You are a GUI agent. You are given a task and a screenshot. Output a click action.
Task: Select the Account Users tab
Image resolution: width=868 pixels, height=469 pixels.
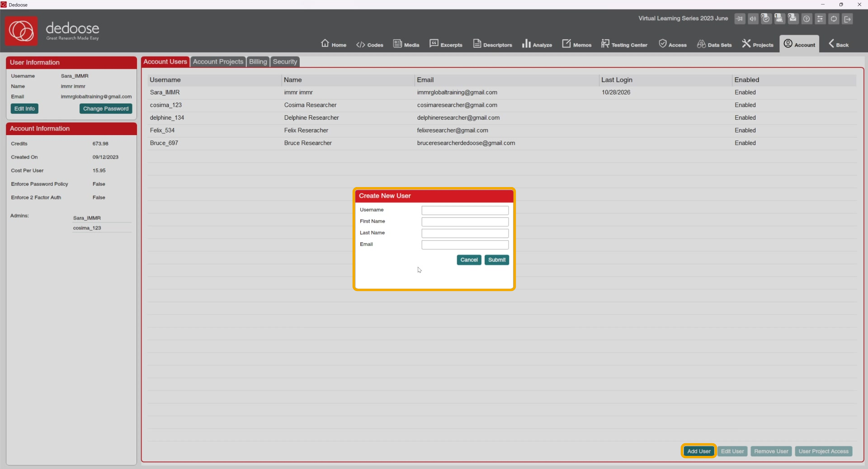pos(165,62)
